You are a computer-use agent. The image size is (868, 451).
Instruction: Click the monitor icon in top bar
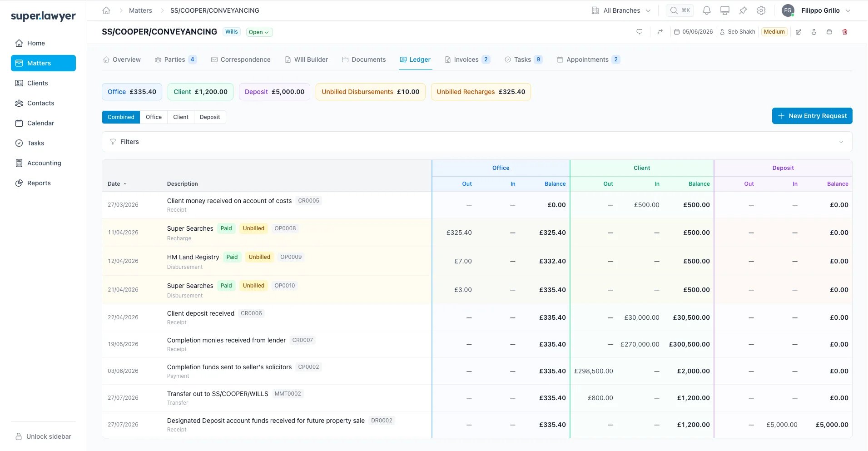pos(725,10)
